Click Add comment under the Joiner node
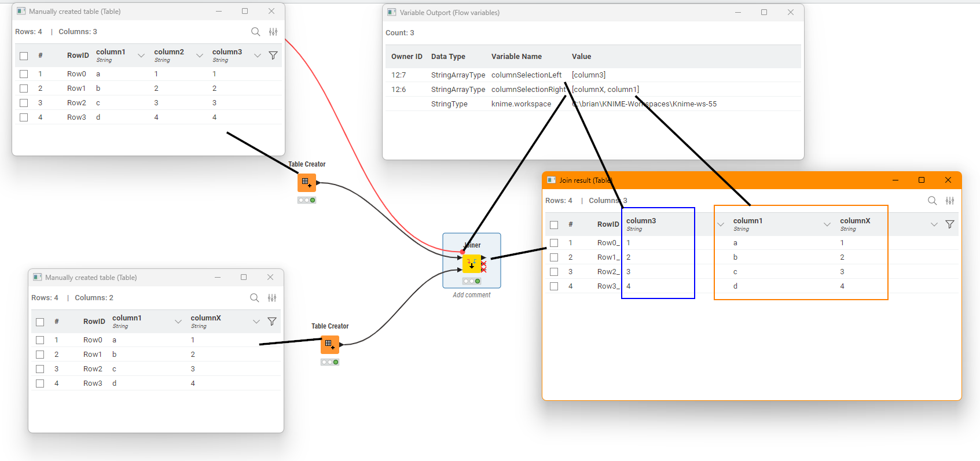 [x=471, y=295]
